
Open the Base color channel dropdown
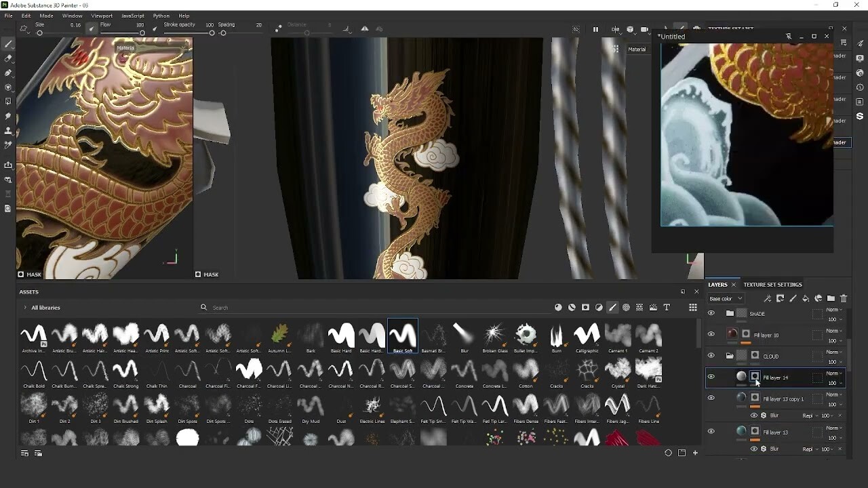coord(724,298)
